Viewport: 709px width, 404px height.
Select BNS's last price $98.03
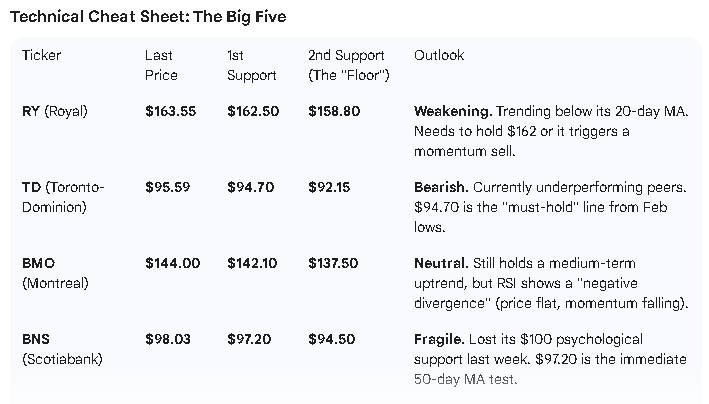click(168, 339)
